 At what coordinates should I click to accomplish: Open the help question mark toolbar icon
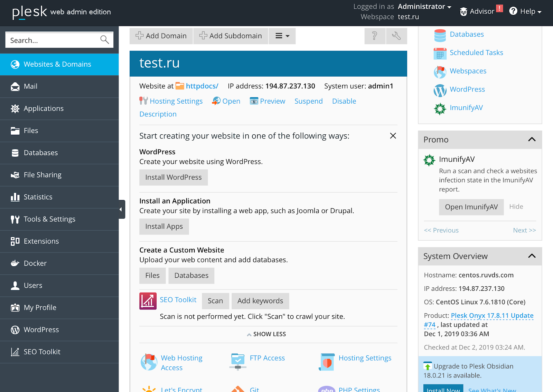[374, 36]
